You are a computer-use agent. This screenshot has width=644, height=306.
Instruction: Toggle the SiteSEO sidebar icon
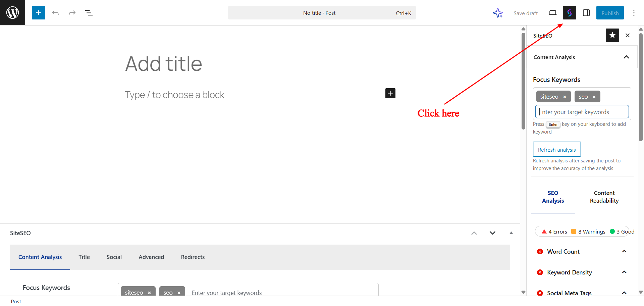[569, 13]
